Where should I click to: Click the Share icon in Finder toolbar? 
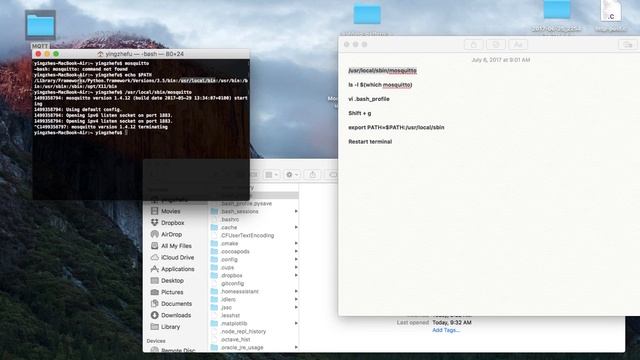(313, 175)
